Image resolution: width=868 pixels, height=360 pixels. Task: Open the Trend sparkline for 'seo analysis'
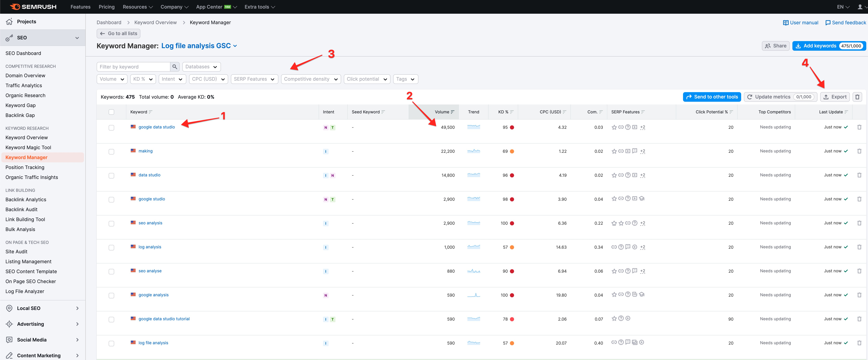tap(473, 223)
